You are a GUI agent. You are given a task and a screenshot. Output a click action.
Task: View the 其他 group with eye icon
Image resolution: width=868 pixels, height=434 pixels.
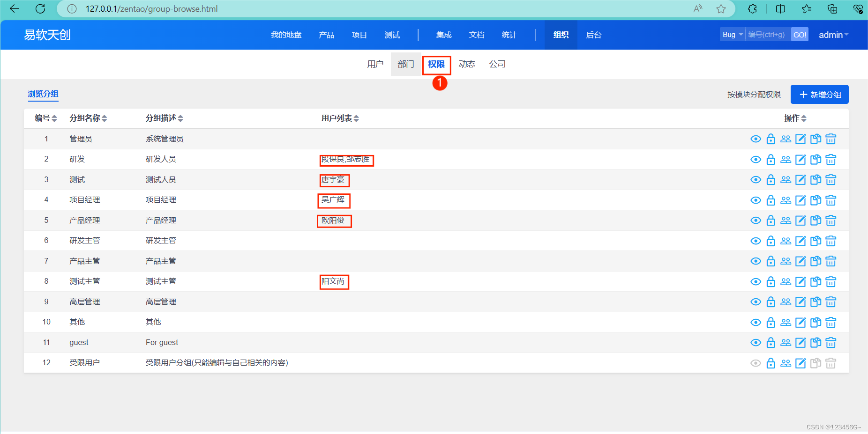[x=756, y=323]
